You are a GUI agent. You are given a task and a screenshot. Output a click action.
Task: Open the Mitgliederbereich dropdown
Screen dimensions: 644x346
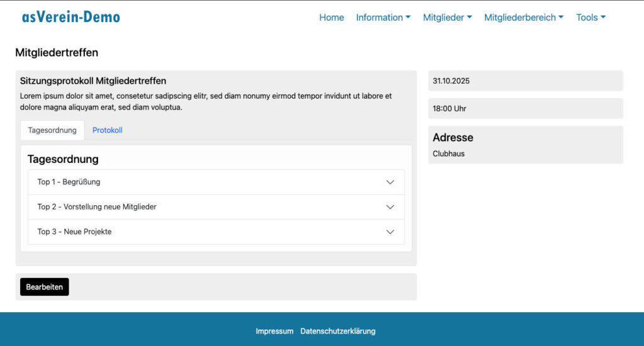point(523,18)
